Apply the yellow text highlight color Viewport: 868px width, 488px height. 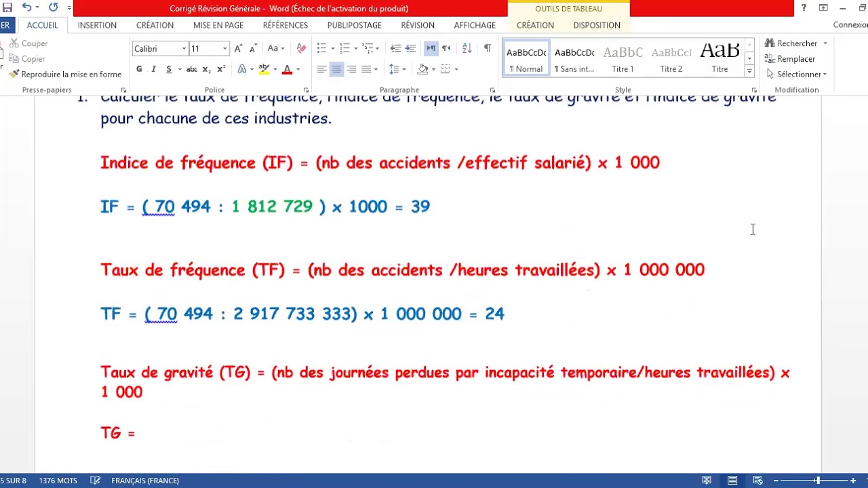(x=264, y=69)
